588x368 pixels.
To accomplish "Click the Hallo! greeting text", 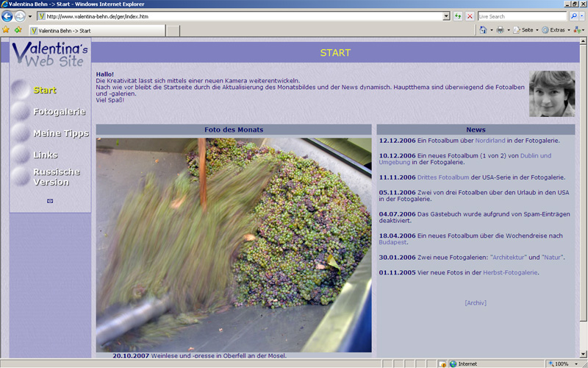I will [104, 74].
